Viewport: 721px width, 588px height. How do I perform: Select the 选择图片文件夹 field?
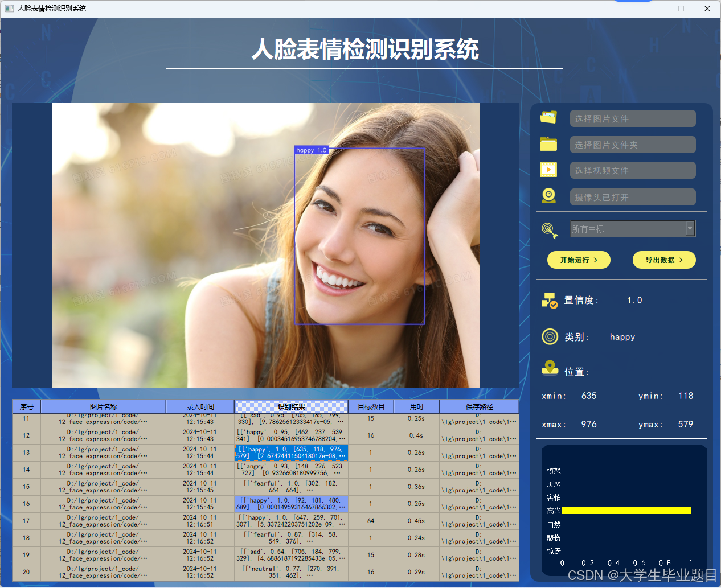[633, 145]
